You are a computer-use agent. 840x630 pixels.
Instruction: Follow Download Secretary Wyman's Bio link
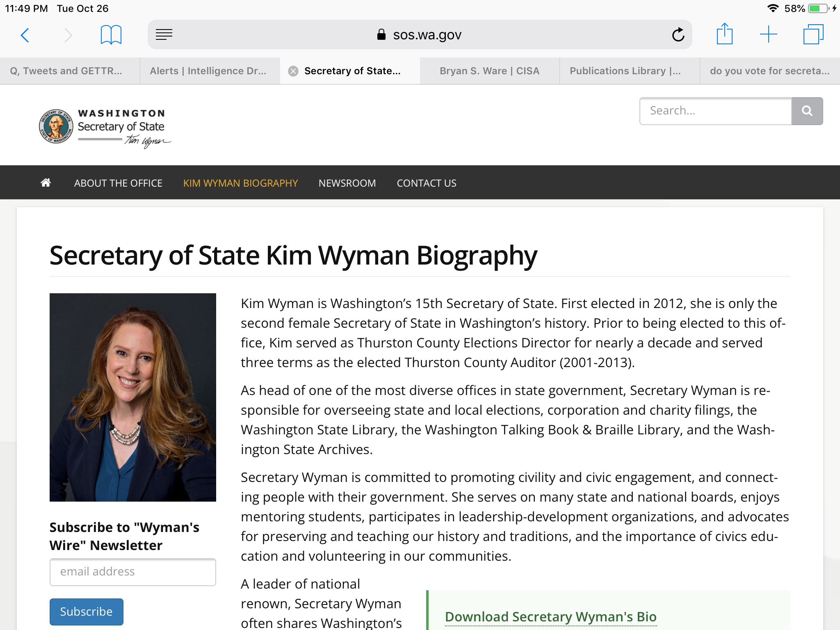550,616
